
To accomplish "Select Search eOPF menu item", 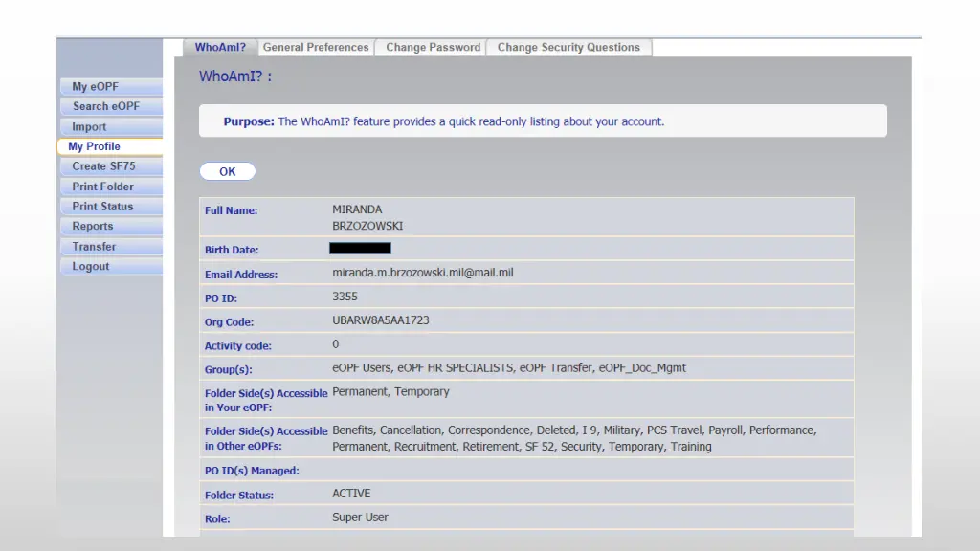I will pyautogui.click(x=112, y=107).
